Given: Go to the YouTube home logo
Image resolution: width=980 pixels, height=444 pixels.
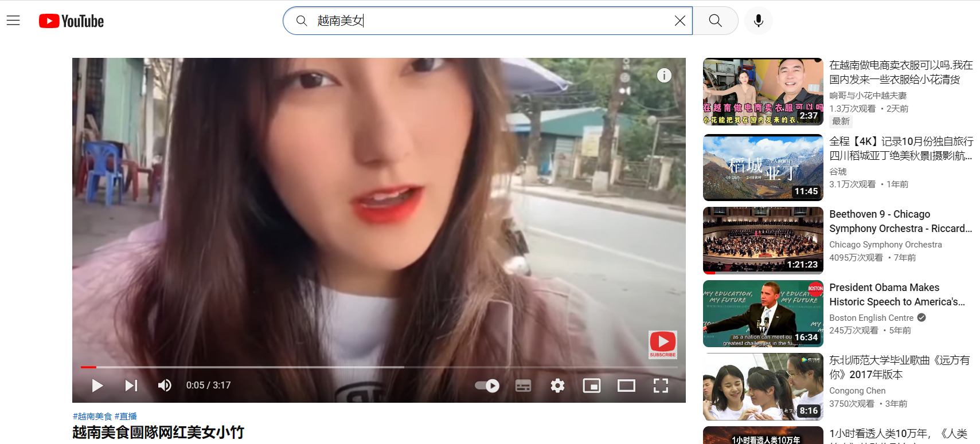Looking at the screenshot, I should pos(72,21).
